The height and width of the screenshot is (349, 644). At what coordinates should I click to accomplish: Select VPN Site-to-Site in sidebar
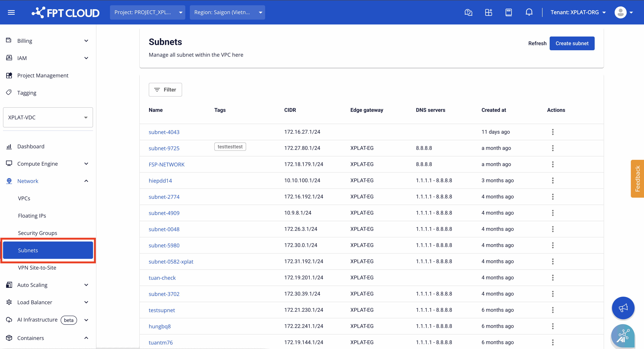click(x=37, y=267)
